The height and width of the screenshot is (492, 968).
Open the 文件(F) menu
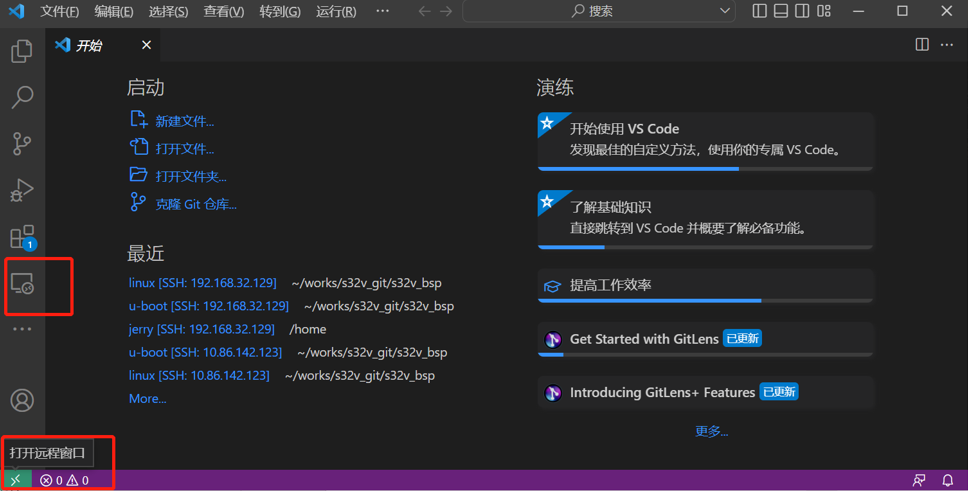click(x=60, y=12)
